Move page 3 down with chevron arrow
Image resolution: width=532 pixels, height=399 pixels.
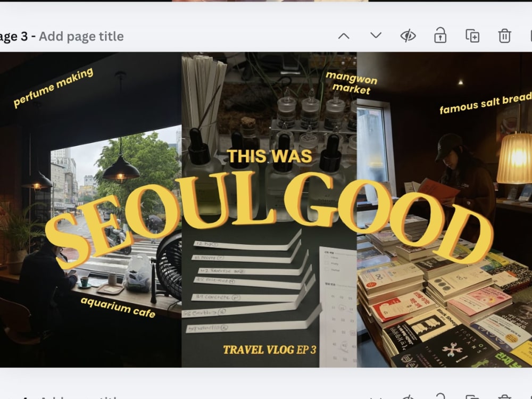tap(376, 35)
